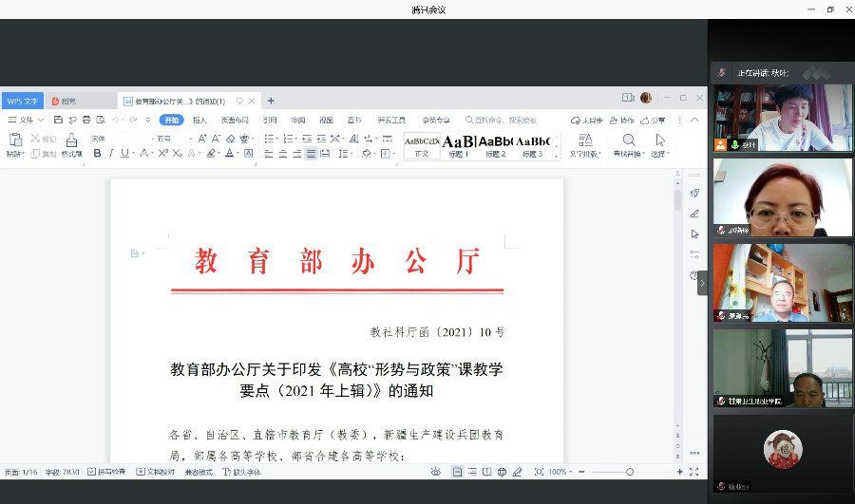Image resolution: width=855 pixels, height=504 pixels.
Task: Open the 页面布局 ribbon tab
Action: (235, 121)
